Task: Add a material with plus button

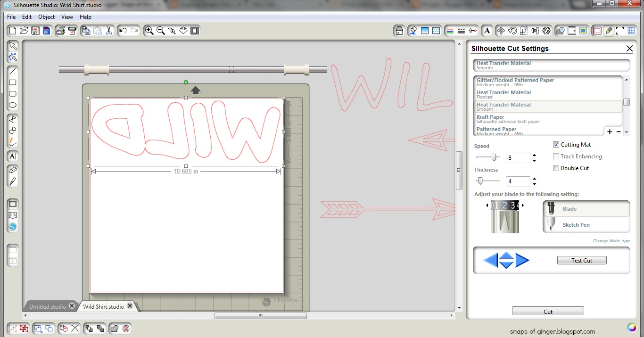Action: pyautogui.click(x=610, y=132)
